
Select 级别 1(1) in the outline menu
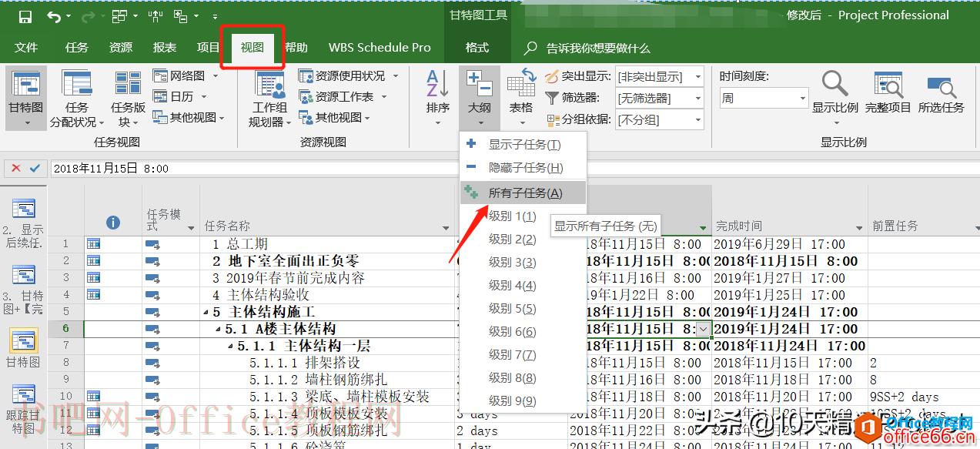coord(523,216)
